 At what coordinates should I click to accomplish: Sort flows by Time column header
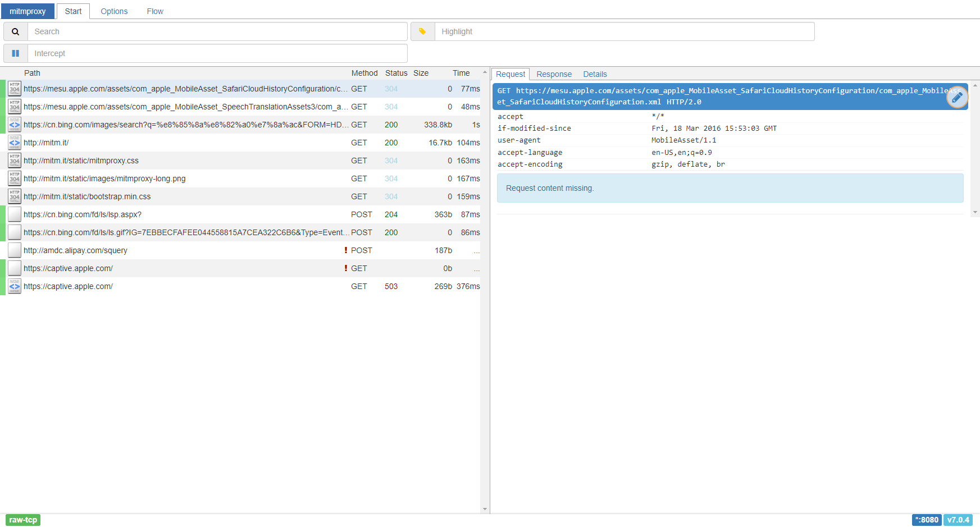point(461,73)
